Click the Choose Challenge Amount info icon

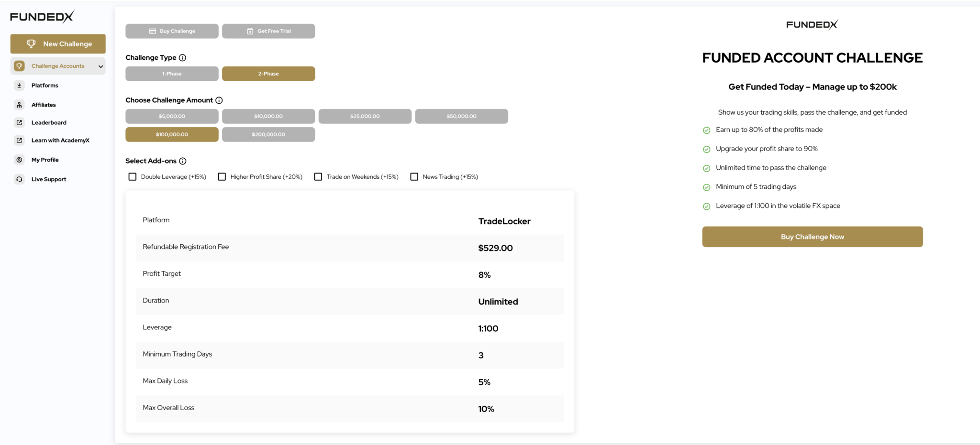click(219, 100)
